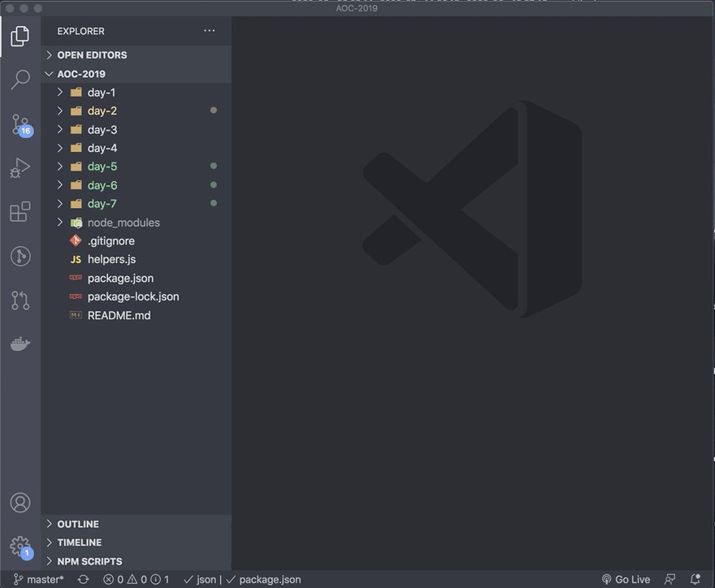Screen dimensions: 715x588
Task: Open problems count in status bar
Action: click(x=136, y=579)
